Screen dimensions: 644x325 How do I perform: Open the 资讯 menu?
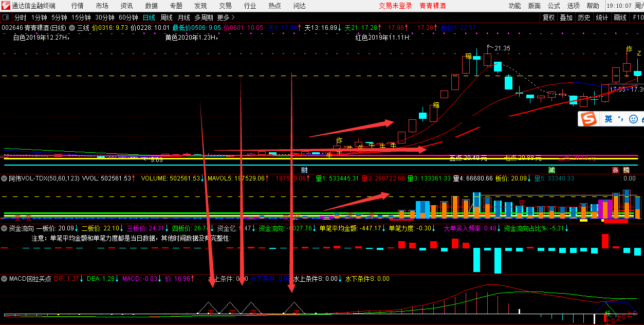(126, 6)
